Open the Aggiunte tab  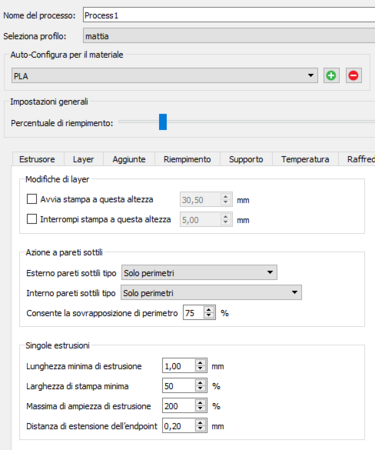click(129, 159)
